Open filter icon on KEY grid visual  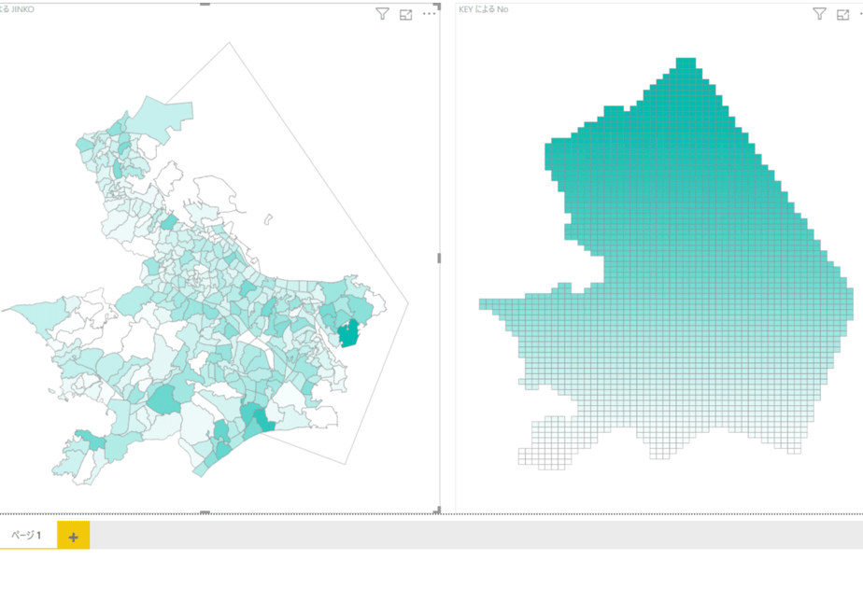pos(819,14)
